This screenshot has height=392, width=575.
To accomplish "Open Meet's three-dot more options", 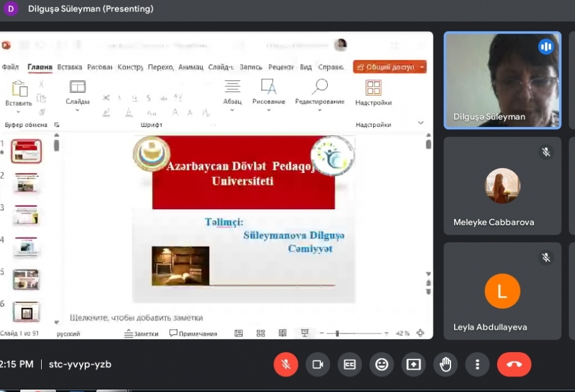I will click(x=477, y=364).
